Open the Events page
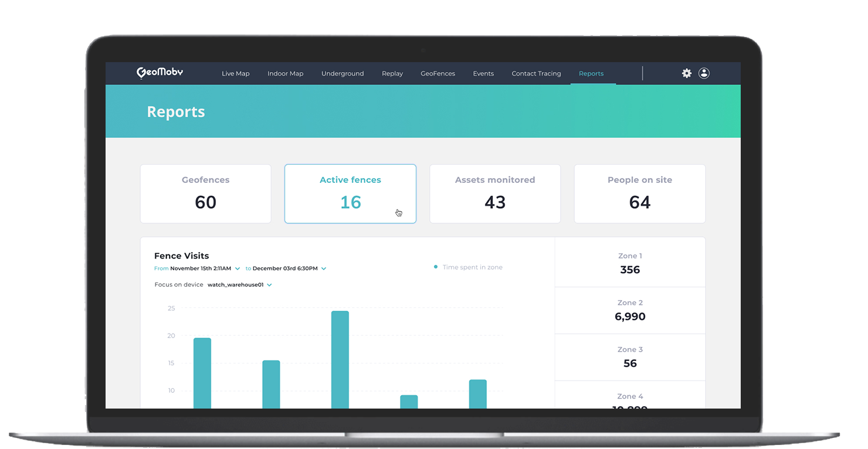Screen dimensions: 868x449 pos(483,73)
